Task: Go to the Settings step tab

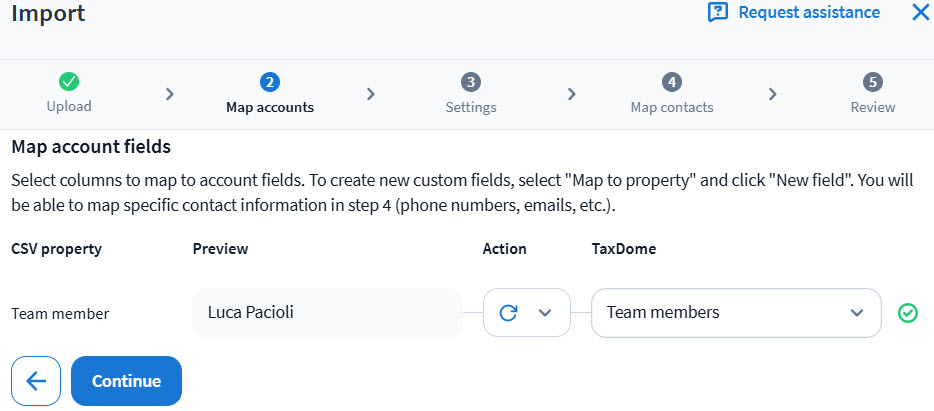Action: 471,107
